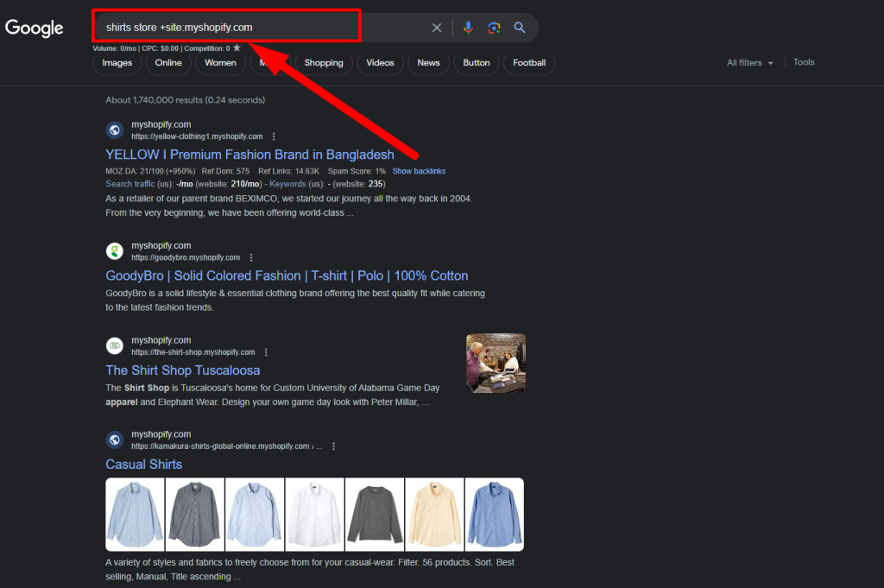Click GoodyBro site favicon
884x588 pixels.
tap(115, 251)
